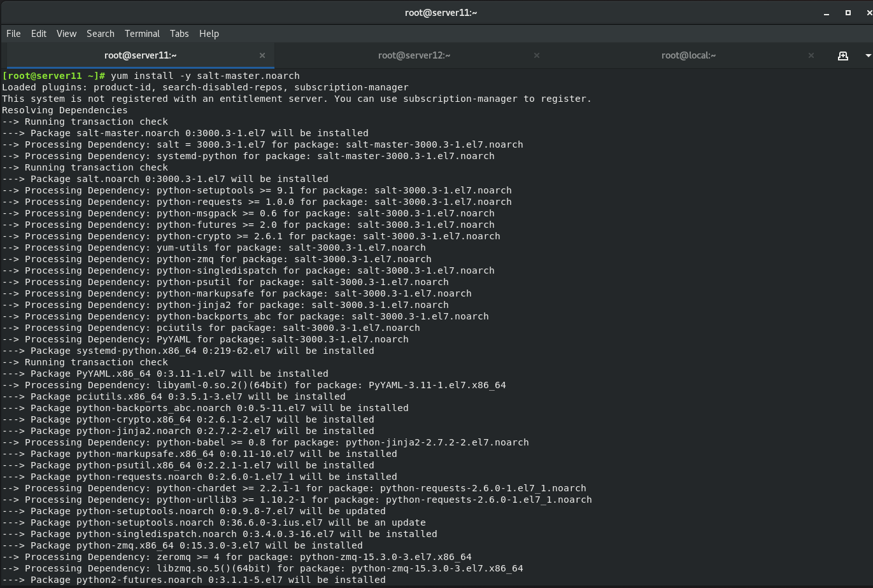Open the Help menu
The image size is (873, 588).
(209, 33)
